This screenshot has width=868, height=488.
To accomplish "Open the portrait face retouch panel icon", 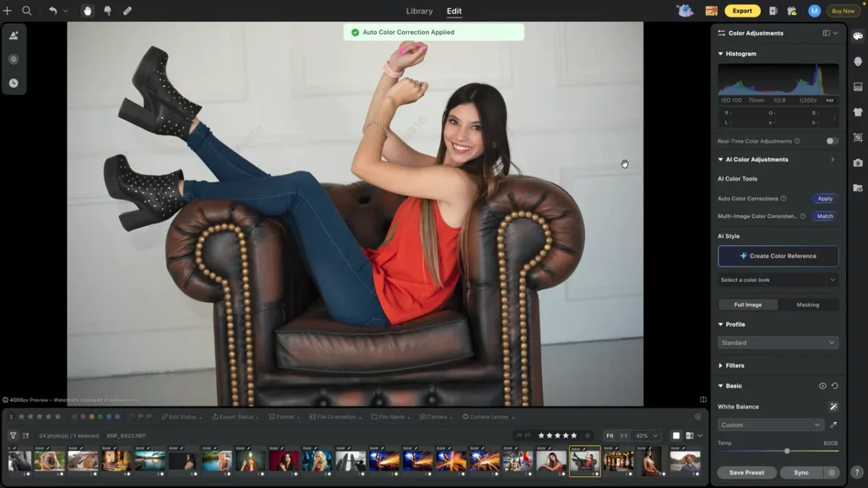I will pyautogui.click(x=858, y=61).
